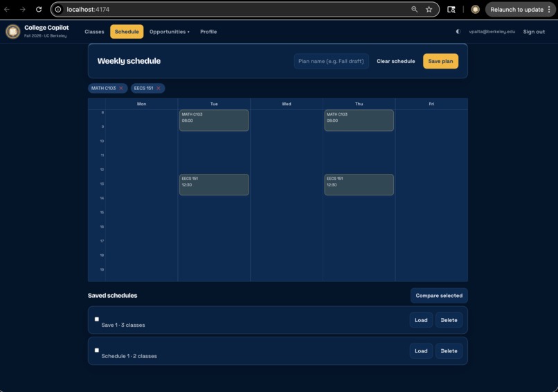Select Thursday MATH C103 08:00 block
This screenshot has width=558, height=392.
359,121
